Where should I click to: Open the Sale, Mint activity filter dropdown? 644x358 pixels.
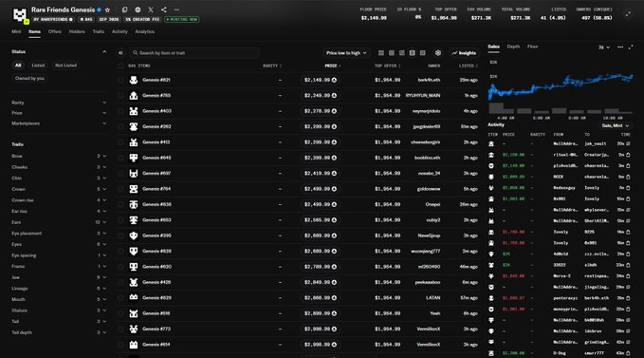[616, 125]
